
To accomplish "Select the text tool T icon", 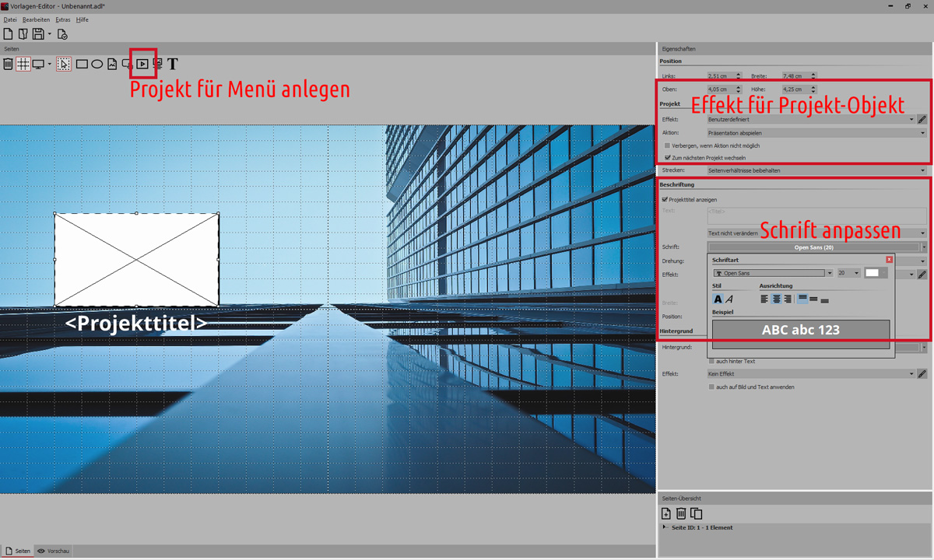I will [173, 64].
